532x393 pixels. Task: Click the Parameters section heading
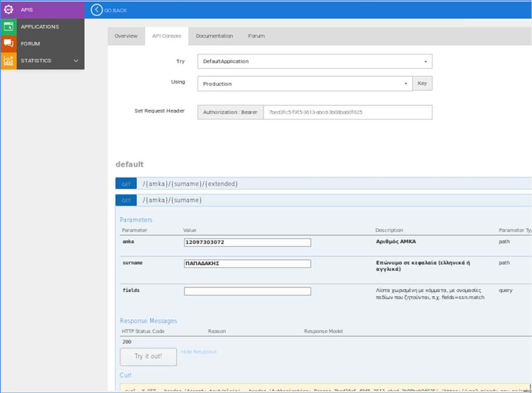click(136, 220)
